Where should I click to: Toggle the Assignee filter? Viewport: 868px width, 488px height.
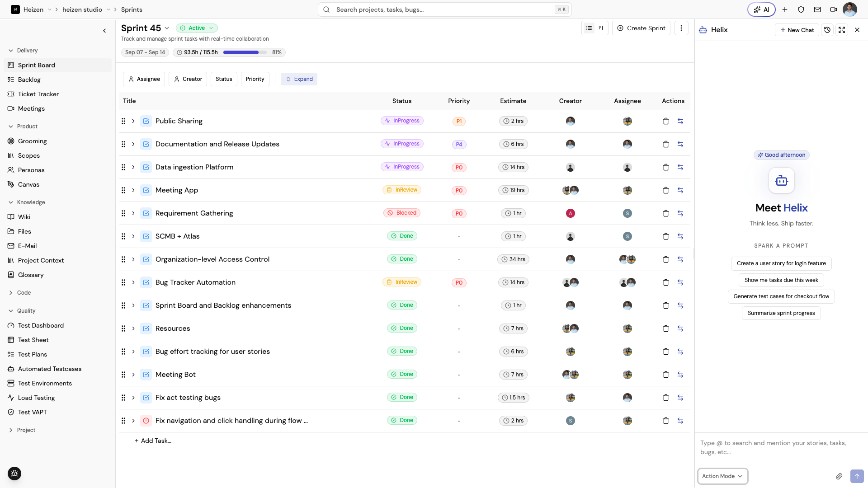click(x=144, y=79)
